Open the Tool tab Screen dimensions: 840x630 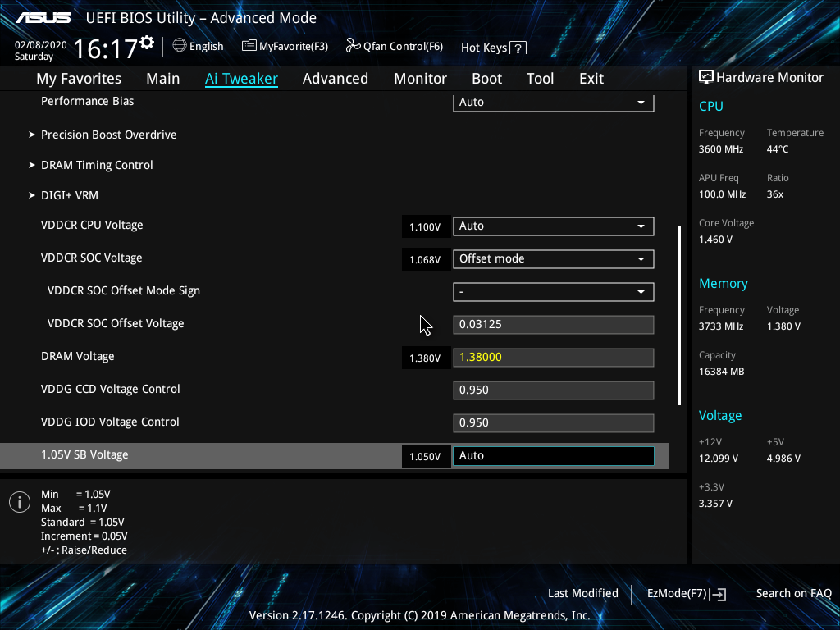[540, 79]
